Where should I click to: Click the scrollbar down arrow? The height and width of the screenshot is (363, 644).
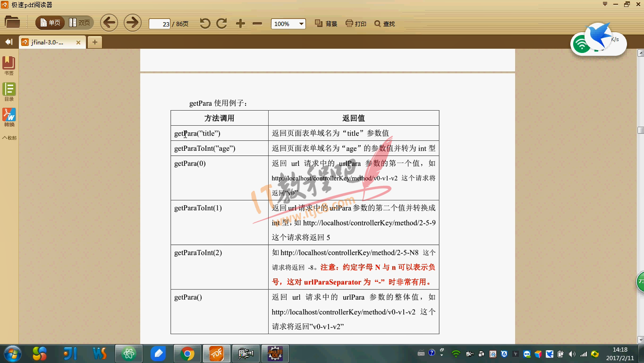click(x=640, y=340)
